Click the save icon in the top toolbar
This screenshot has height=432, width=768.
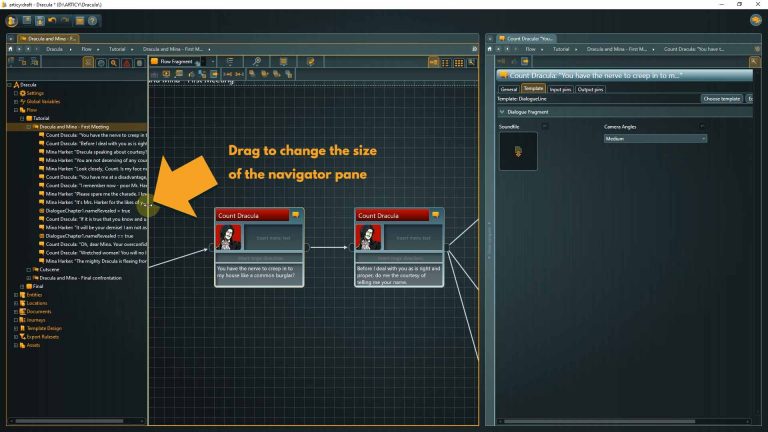tap(40, 21)
